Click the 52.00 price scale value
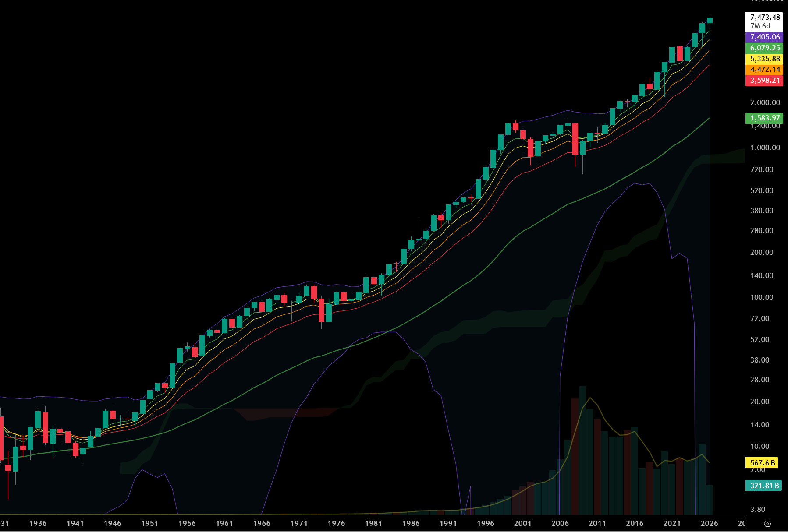788x532 pixels. pos(760,339)
